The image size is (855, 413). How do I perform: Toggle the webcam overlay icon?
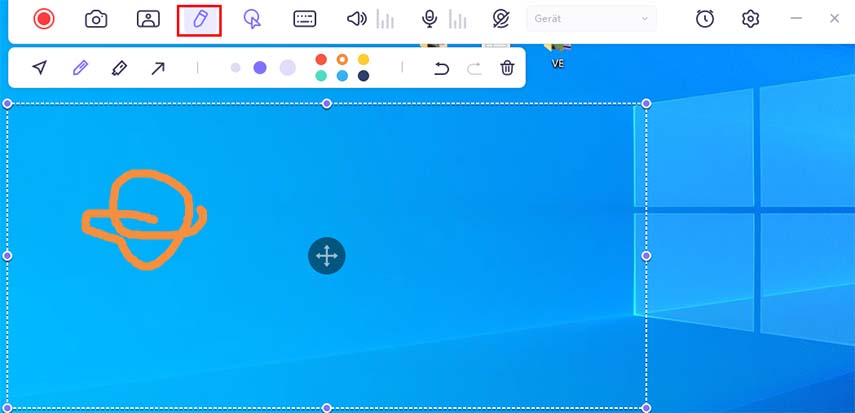coord(148,19)
